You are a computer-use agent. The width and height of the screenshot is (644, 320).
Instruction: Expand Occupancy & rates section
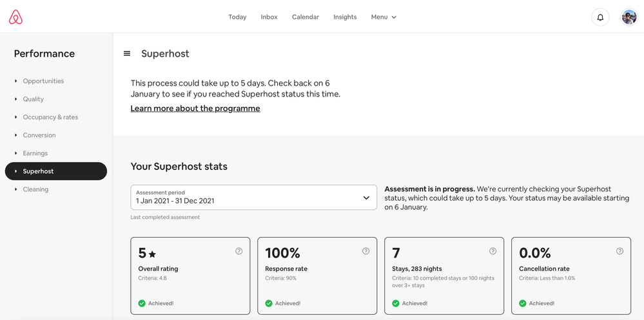click(50, 117)
